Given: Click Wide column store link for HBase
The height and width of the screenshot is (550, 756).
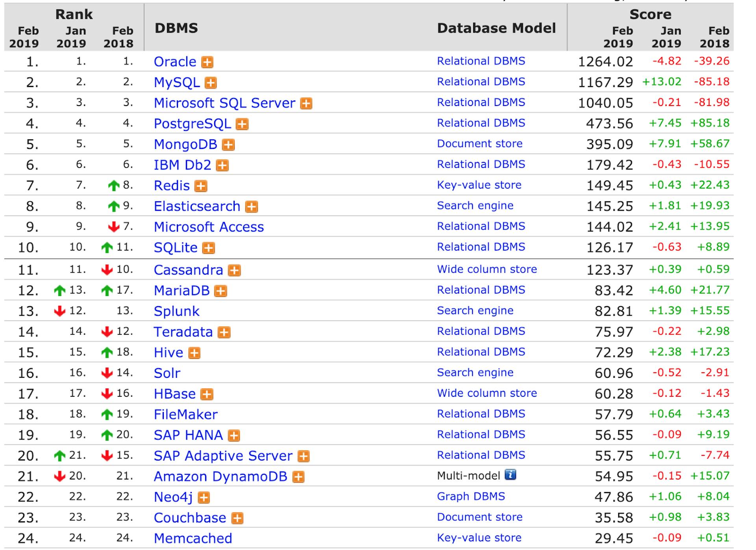Looking at the screenshot, I should point(487,393).
